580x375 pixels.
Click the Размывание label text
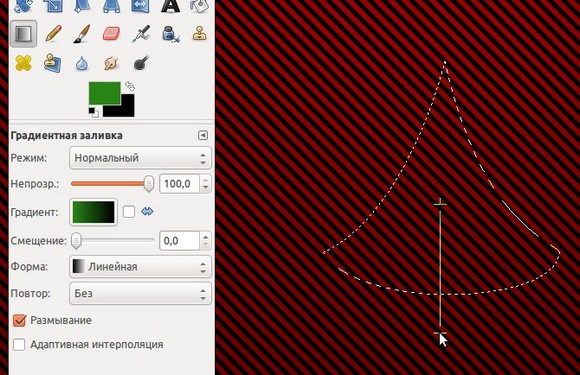click(x=61, y=320)
